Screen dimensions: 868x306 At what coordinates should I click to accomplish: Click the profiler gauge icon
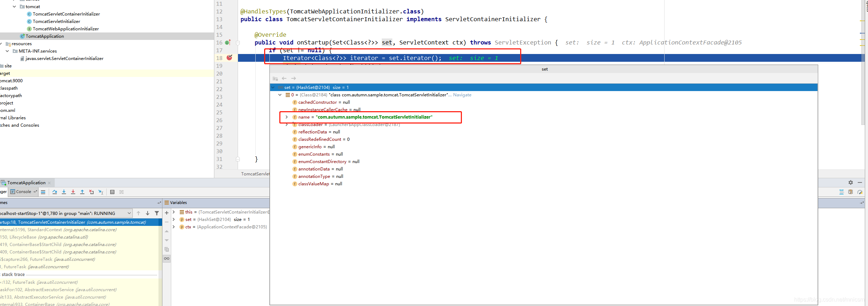(x=860, y=192)
